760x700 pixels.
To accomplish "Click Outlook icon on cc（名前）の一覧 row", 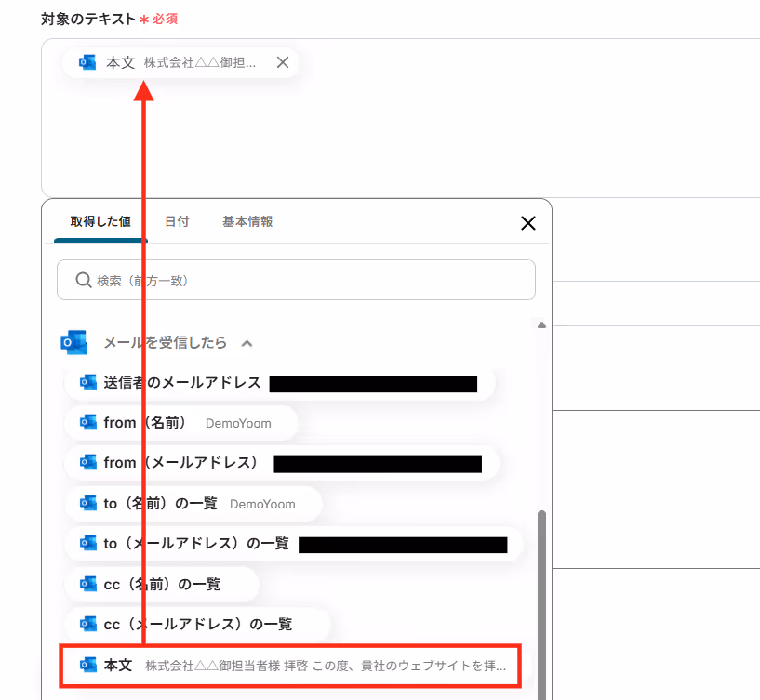I will coord(87,584).
